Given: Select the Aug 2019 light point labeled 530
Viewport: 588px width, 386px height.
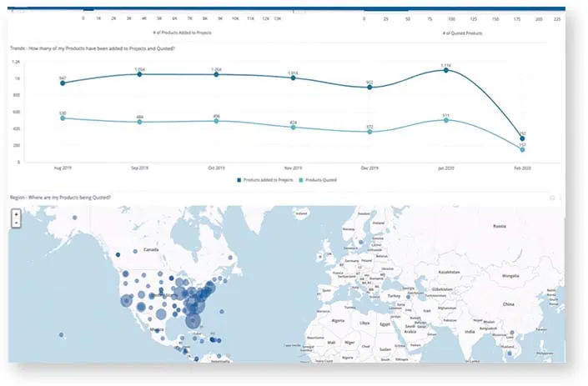Looking at the screenshot, I should click(x=63, y=118).
